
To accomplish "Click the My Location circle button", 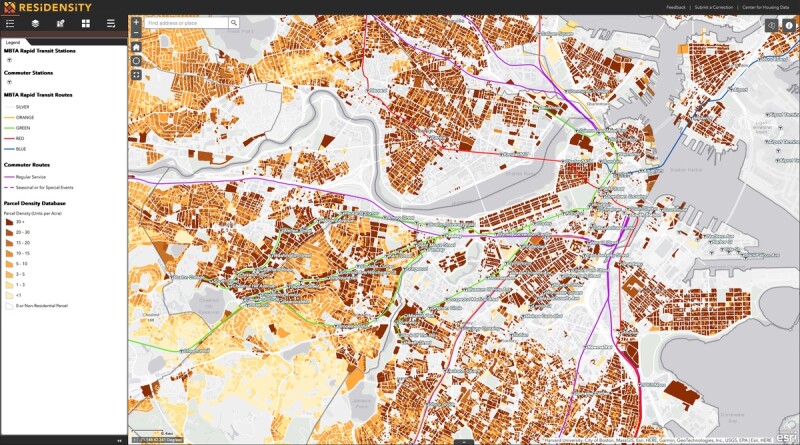I will [x=136, y=61].
